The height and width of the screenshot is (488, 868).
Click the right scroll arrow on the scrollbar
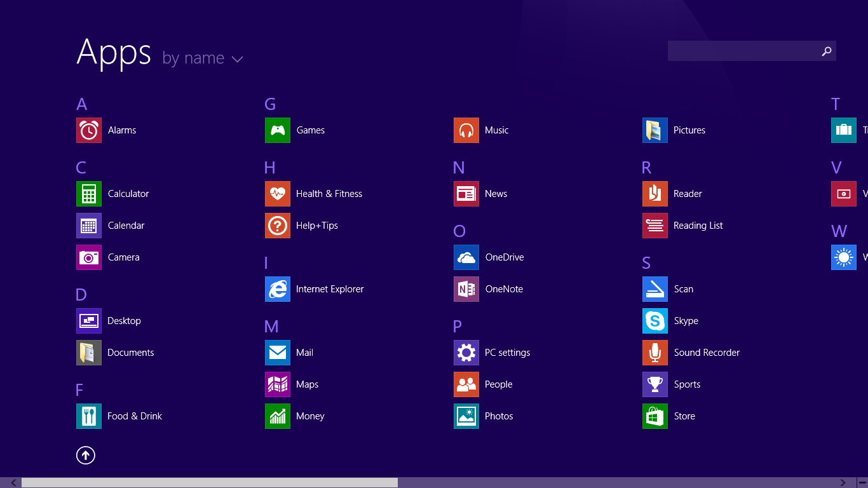843,483
